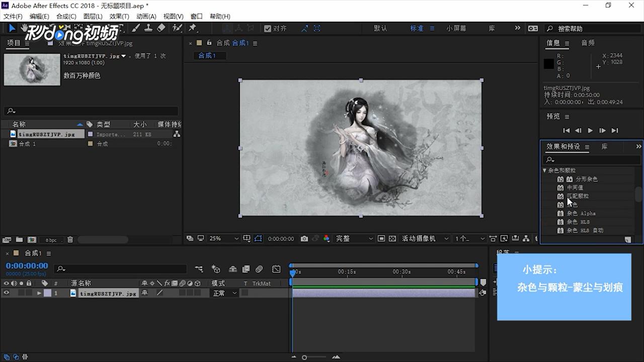Open the 效果(T) menu
Image resolution: width=644 pixels, height=362 pixels.
click(x=119, y=17)
